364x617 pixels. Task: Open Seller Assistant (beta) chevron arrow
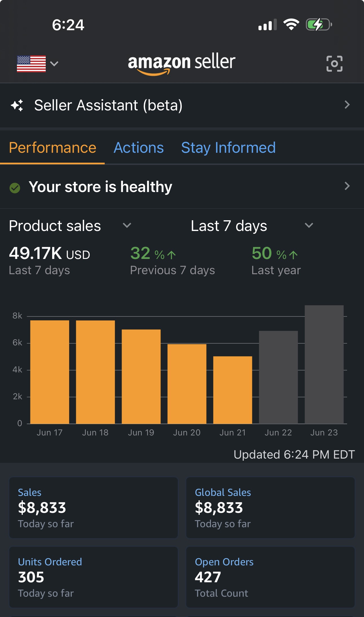(x=347, y=105)
